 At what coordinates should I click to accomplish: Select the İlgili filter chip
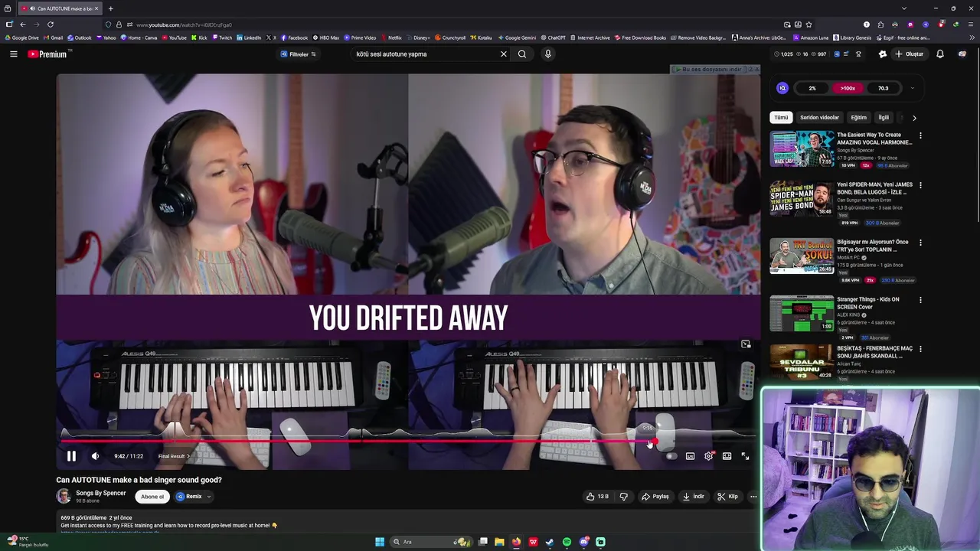[884, 118]
